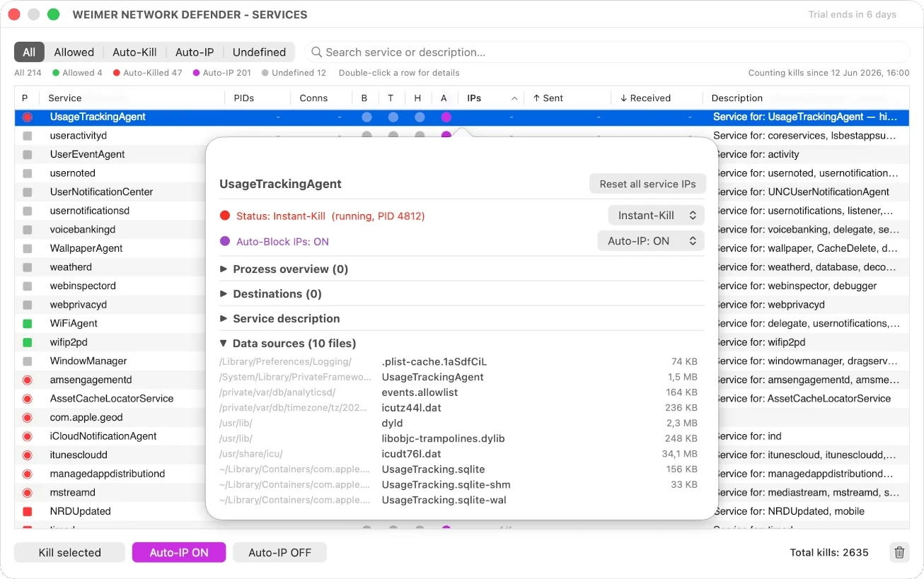924x579 pixels.
Task: Click the search magnifier icon
Action: tap(316, 52)
